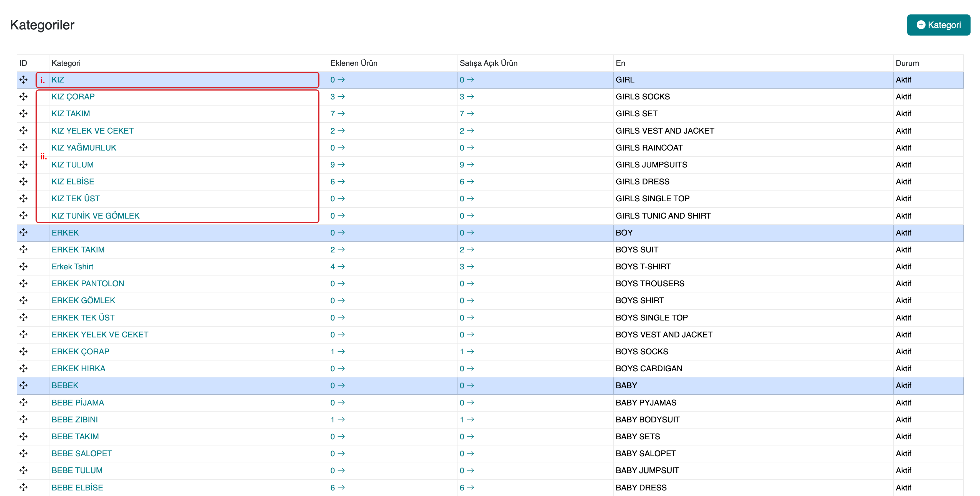Open the ERKEK PANTOLON category

click(88, 283)
